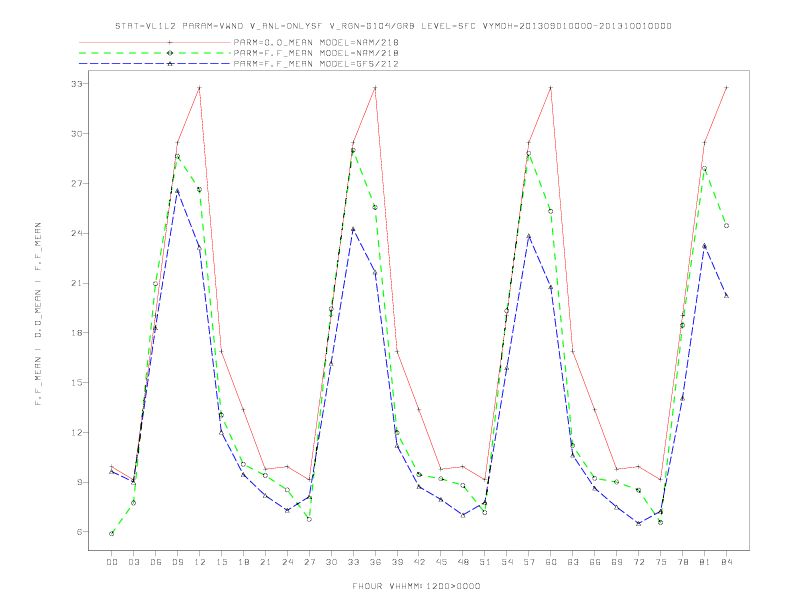Click x-axis forecast hour label 00
The height and width of the screenshot is (612, 792).
click(x=112, y=562)
